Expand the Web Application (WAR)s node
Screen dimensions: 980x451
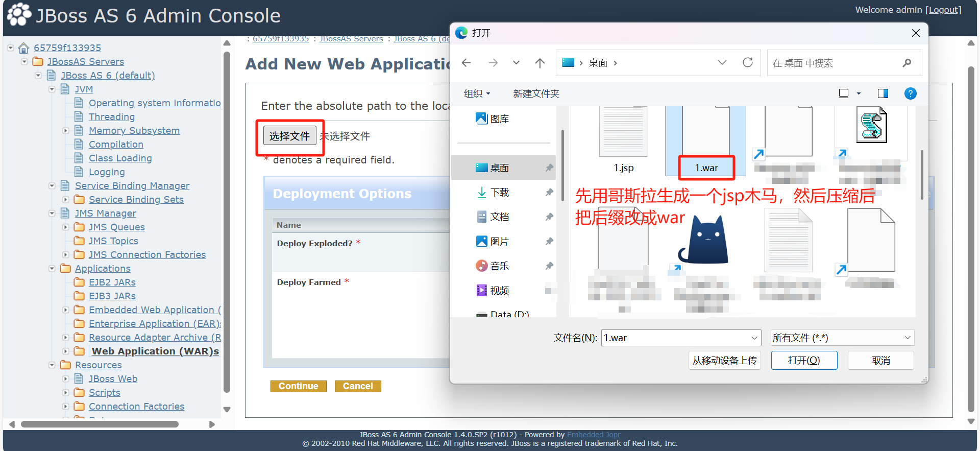tap(66, 351)
